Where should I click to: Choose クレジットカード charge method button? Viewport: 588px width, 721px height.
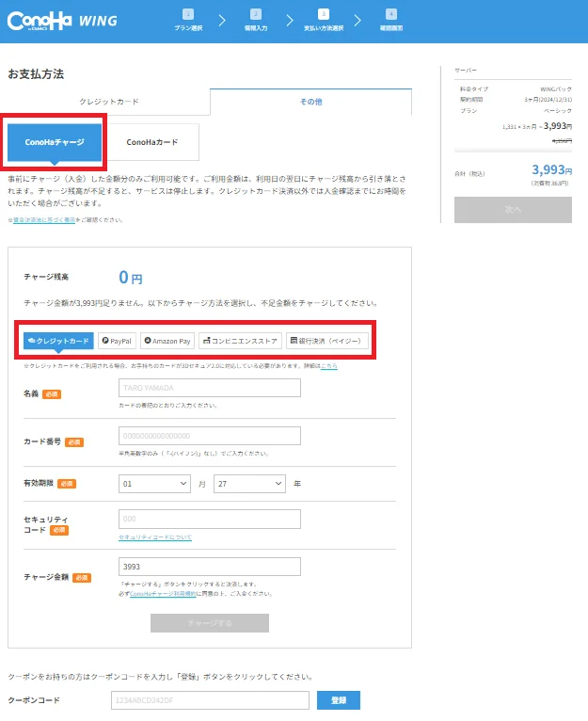58,341
